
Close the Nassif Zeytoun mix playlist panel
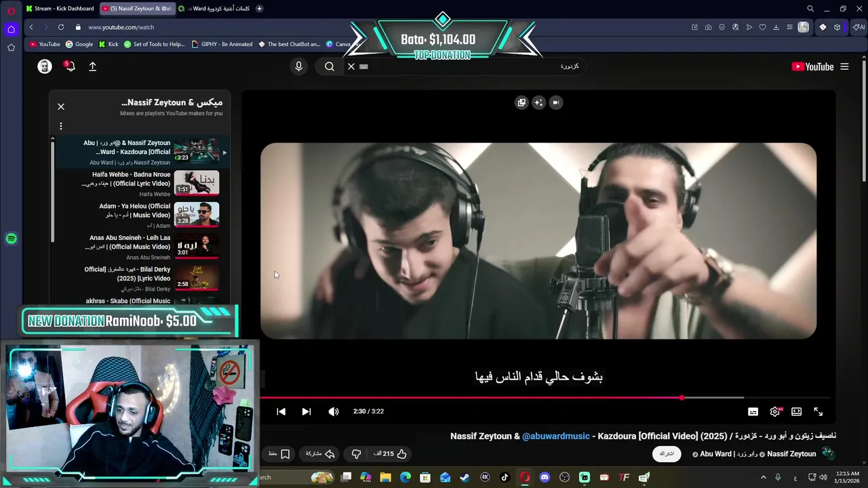61,106
